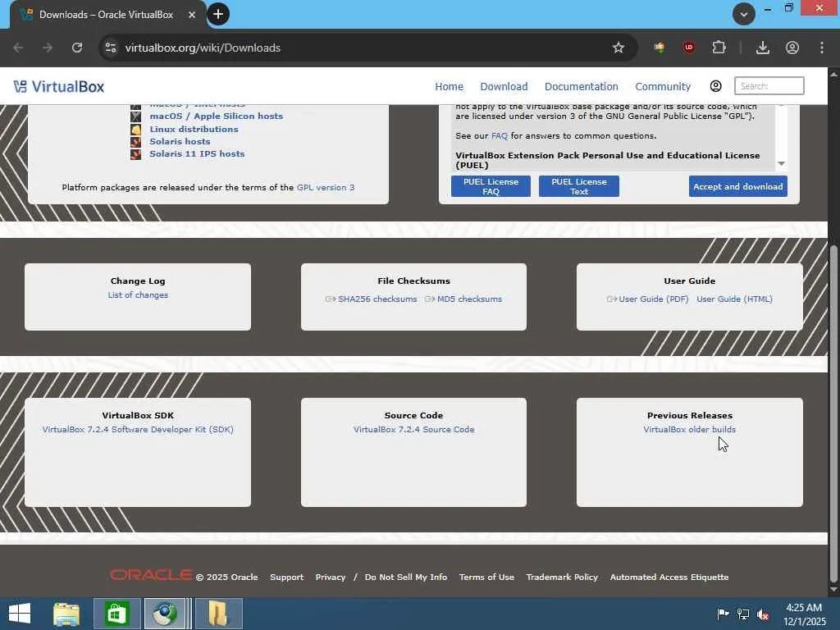Image resolution: width=840 pixels, height=630 pixels.
Task: Open the Privacy footer link
Action: tap(331, 577)
